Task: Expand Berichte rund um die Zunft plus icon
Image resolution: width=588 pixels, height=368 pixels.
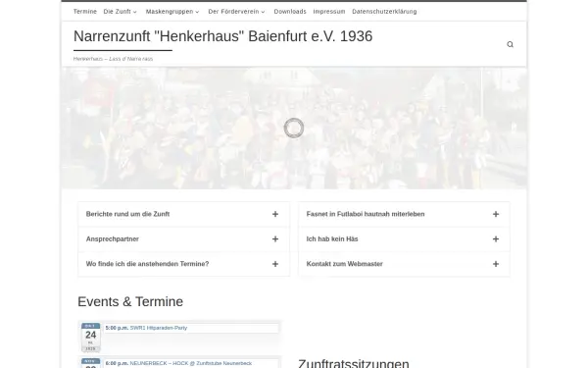Action: point(275,214)
